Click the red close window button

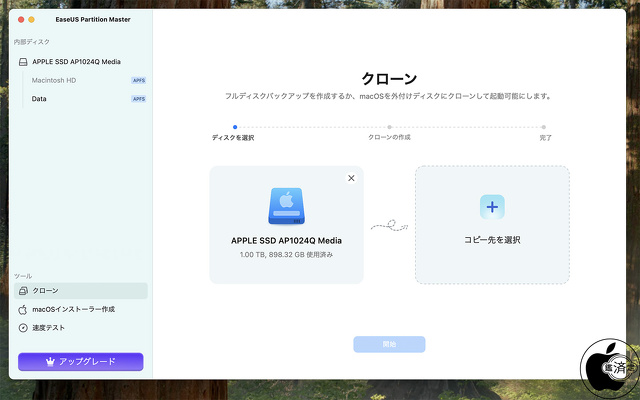(21, 20)
